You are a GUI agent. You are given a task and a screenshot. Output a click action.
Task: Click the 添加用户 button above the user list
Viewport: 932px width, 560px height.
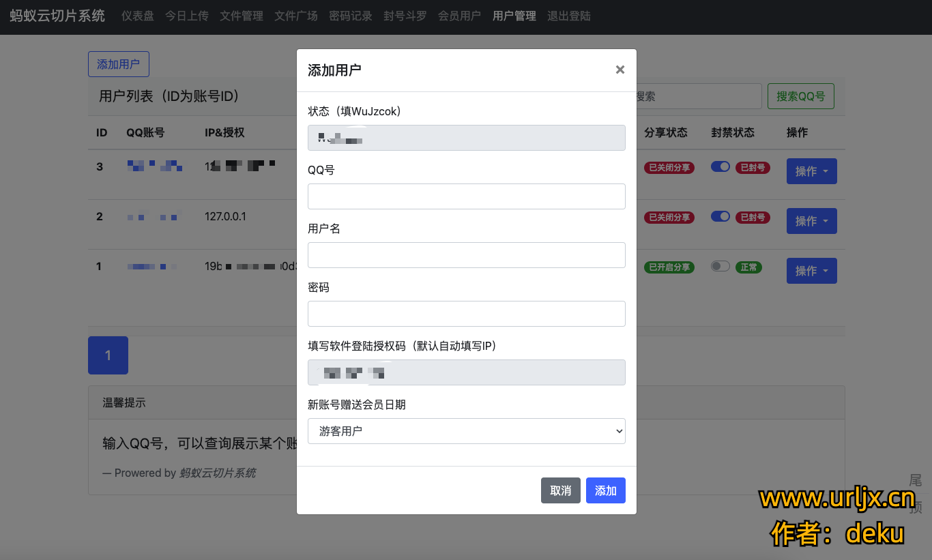(119, 64)
